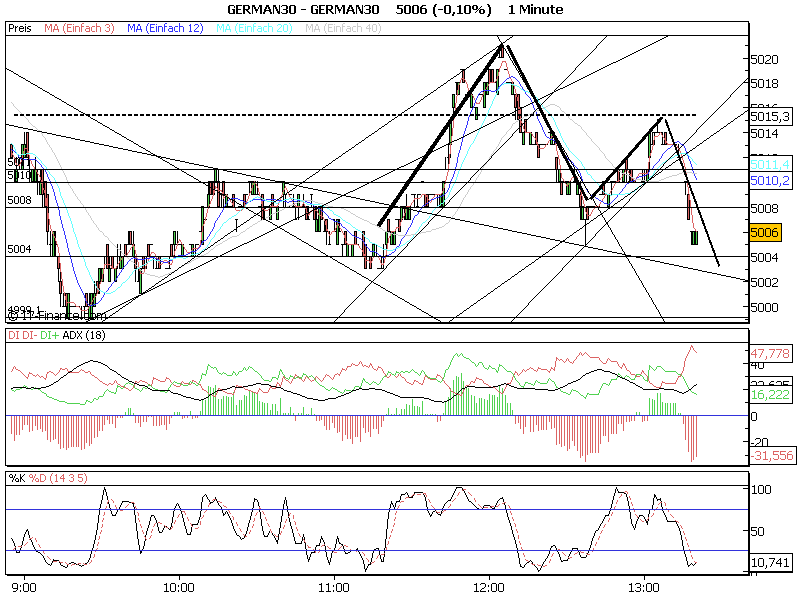Click the price change text '5006 (-0,10%)'

tap(443, 10)
